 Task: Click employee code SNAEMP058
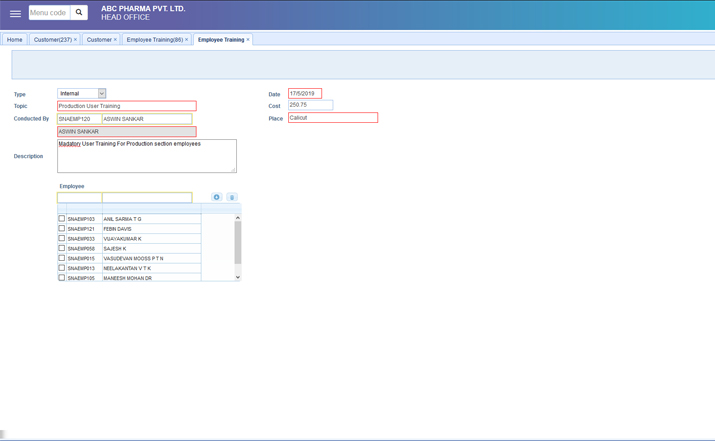(81, 249)
